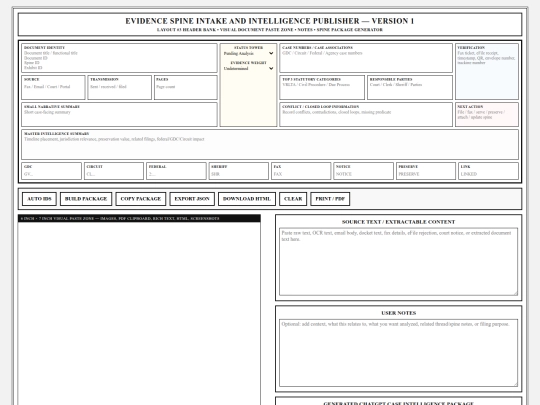Click into the Source field

53,87
